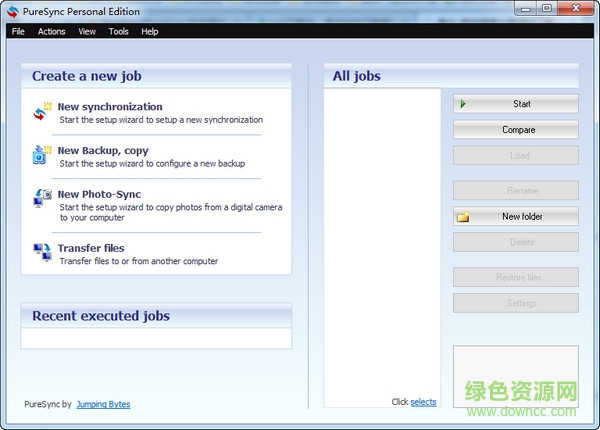Follow the Jumping Bytes link
The height and width of the screenshot is (430, 600).
coord(103,404)
